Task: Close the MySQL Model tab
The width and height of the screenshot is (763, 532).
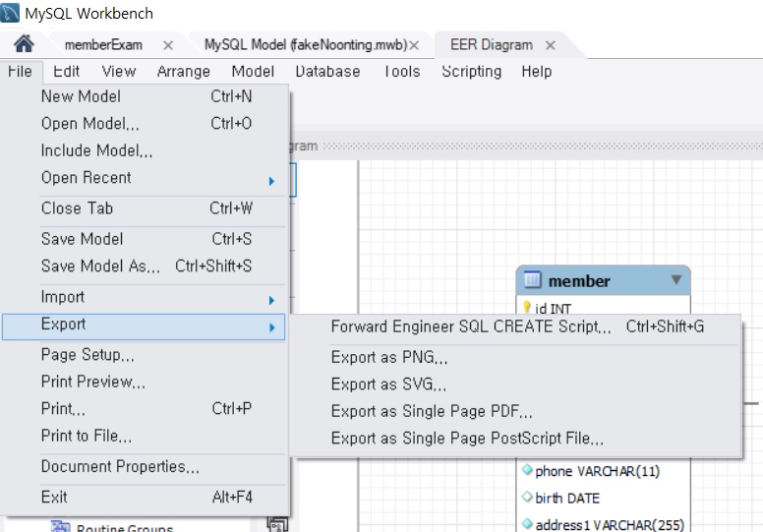Action: (414, 46)
